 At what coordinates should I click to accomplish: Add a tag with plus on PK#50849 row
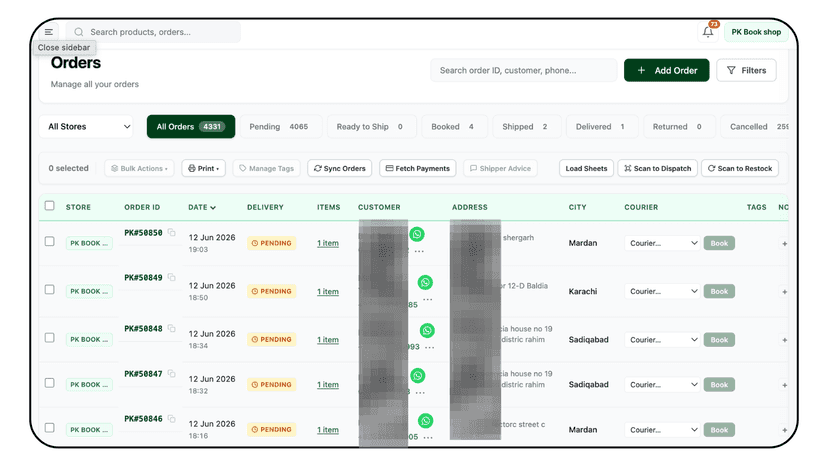[785, 292]
